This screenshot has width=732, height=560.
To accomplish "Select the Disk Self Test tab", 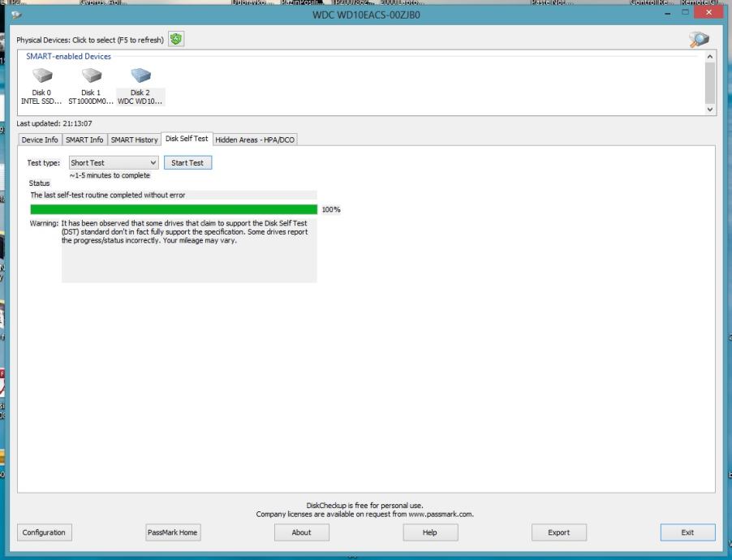I will (187, 139).
